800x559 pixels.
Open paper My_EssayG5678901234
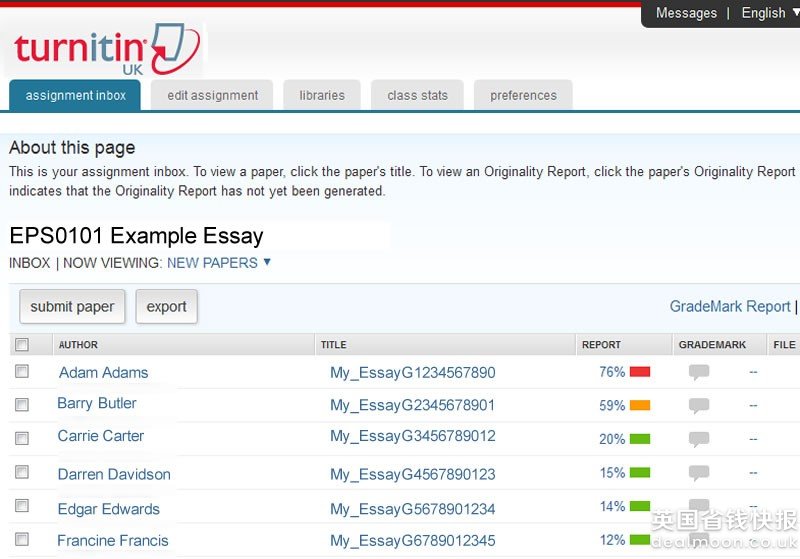point(413,509)
